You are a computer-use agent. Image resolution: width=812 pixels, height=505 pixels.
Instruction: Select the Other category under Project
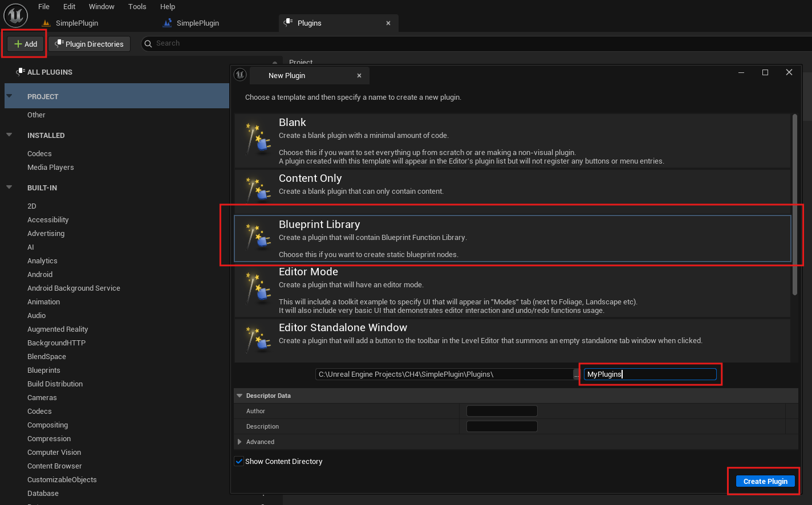36,115
